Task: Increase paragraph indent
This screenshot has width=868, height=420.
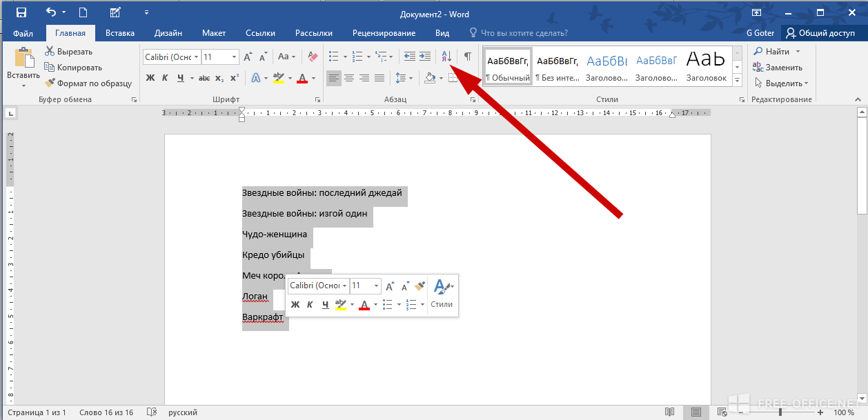Action: [426, 57]
